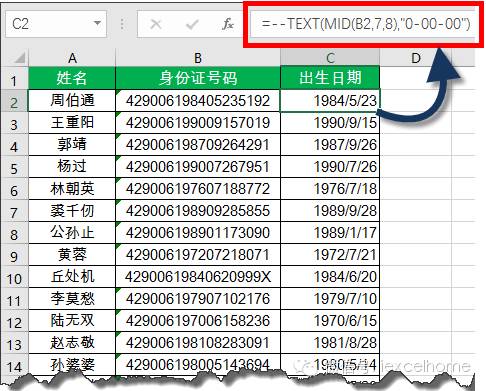Click header cell 出生日期
This screenshot has width=486, height=391.
[x=330, y=78]
